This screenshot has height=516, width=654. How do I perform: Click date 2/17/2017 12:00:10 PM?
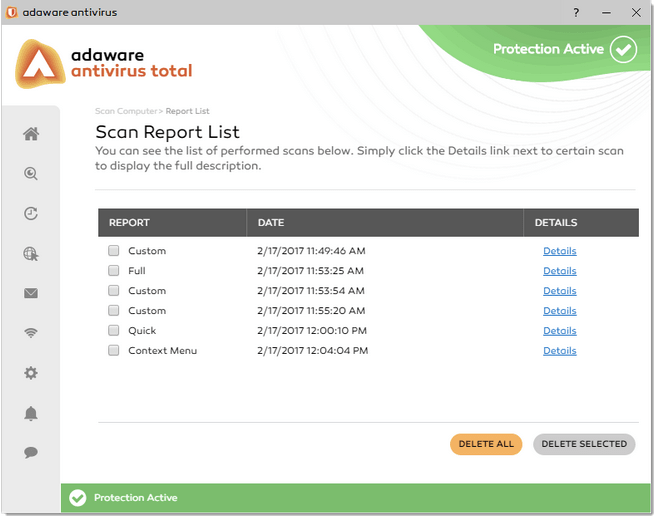click(312, 331)
